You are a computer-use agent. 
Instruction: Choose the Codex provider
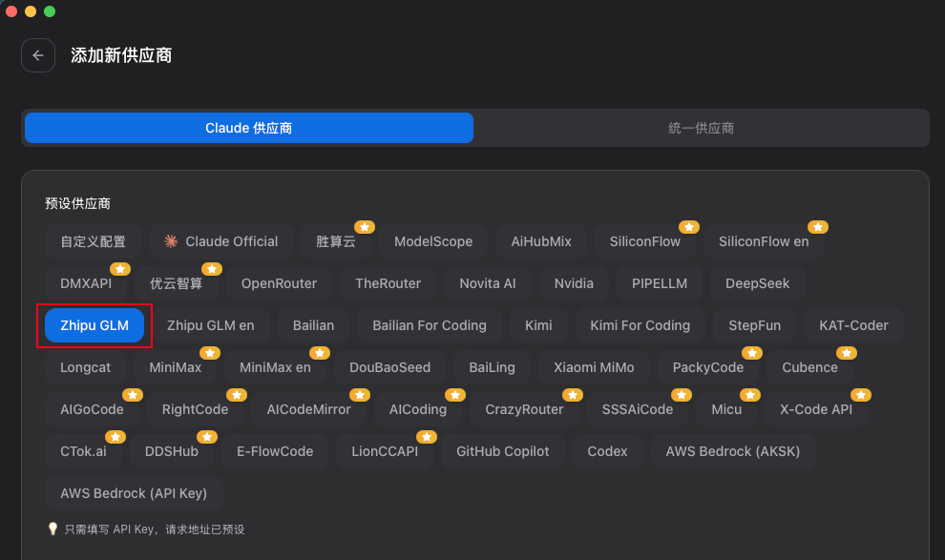[607, 450]
